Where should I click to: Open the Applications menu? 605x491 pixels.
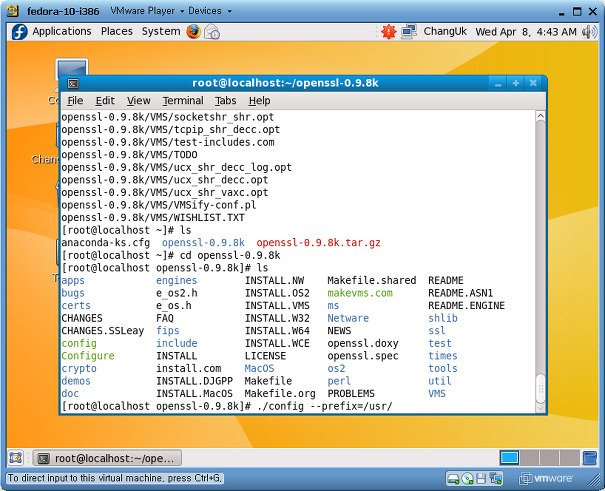(62, 31)
